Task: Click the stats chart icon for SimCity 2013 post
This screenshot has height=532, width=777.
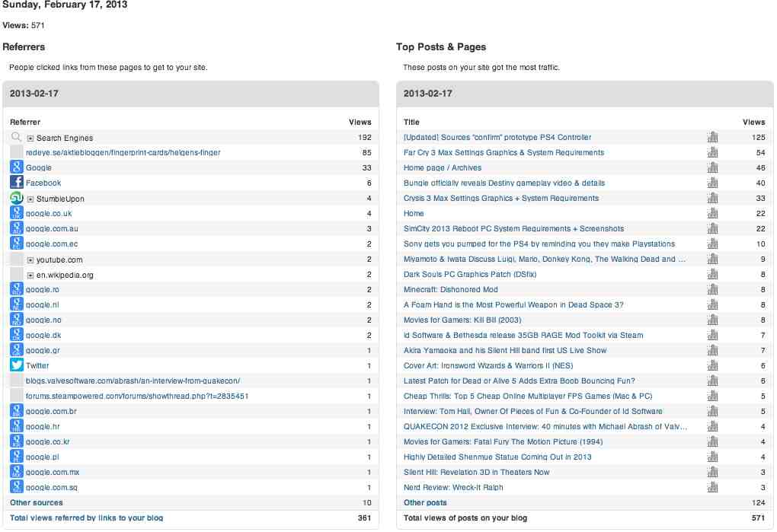Action: coord(713,228)
